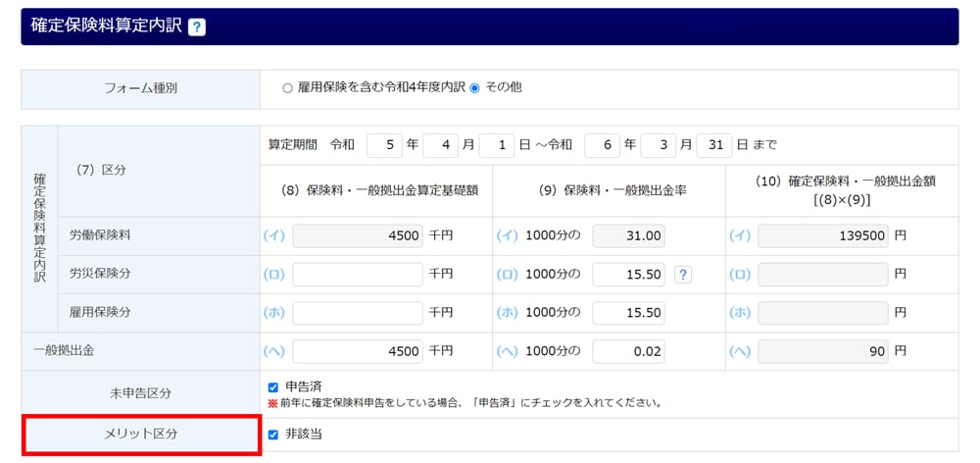Click the 雇用保険分 base amount input field

(358, 313)
